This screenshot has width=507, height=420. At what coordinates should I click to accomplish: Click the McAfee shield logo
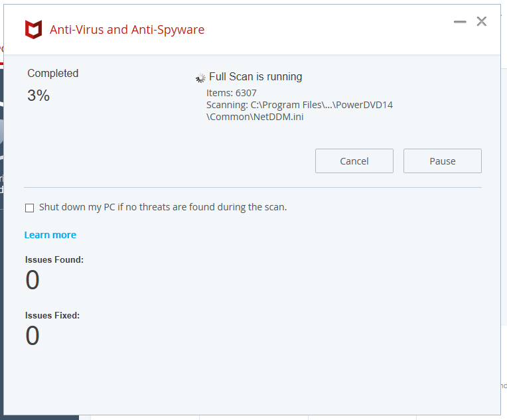point(33,30)
